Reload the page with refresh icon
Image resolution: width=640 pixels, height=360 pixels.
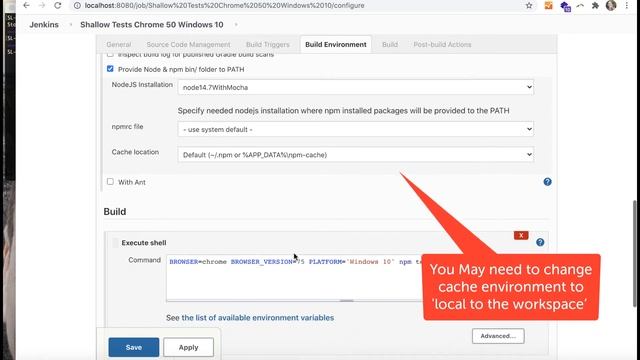58,5
